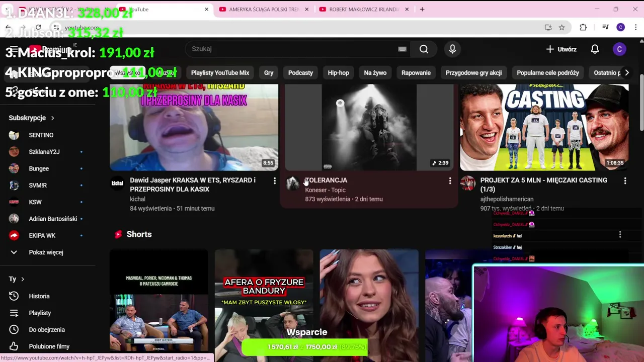Switch to ROBERT MAKŁOWICZ IRLANDIA browser tab
This screenshot has width=644, height=362.
360,9
